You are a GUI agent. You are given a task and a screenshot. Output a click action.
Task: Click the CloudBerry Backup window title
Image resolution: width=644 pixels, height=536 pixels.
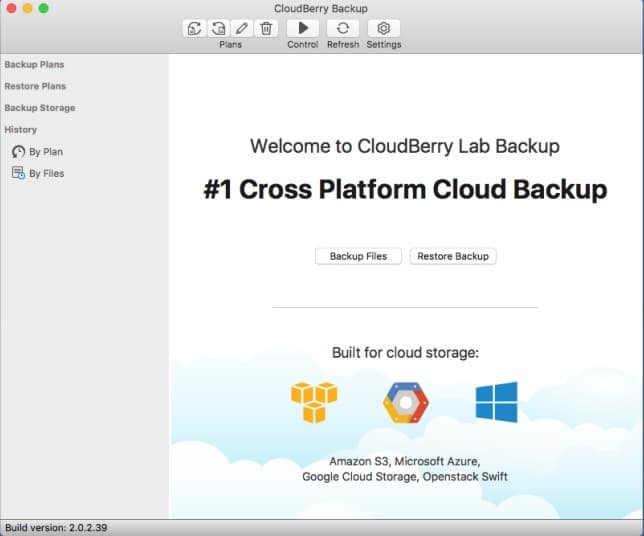pyautogui.click(x=321, y=9)
